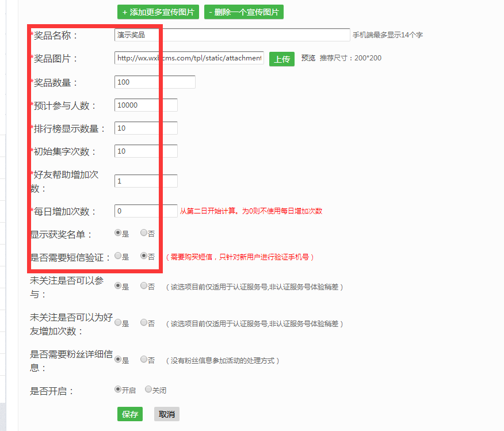Select 否 for 未关注是否可以为好友增加次数

143,323
